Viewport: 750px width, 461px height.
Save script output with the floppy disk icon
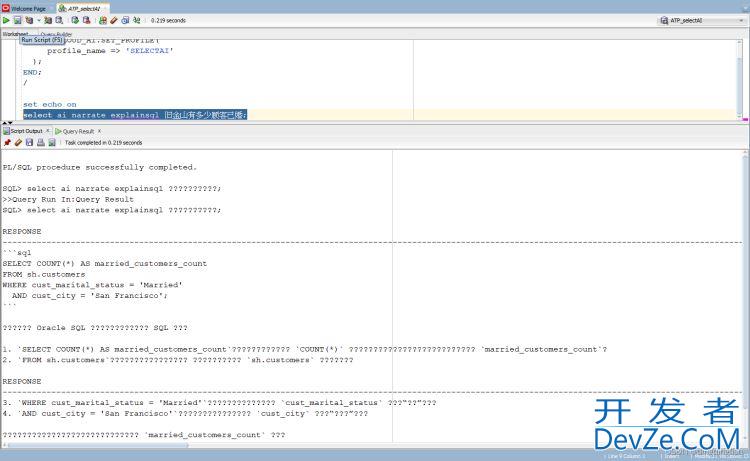click(29, 143)
